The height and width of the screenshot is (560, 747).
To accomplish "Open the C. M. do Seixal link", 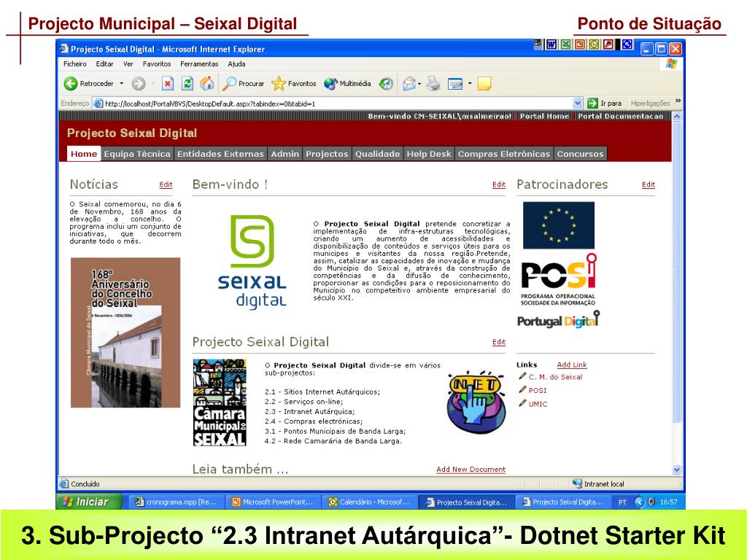I will click(555, 377).
